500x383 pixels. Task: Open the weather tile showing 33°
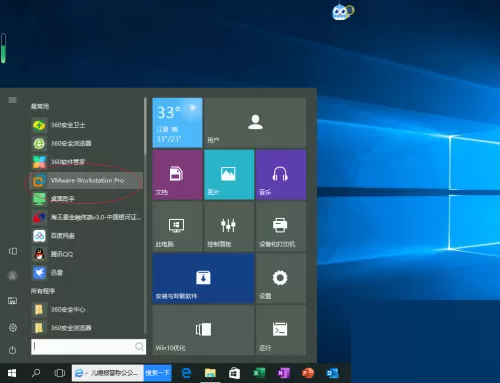click(177, 123)
